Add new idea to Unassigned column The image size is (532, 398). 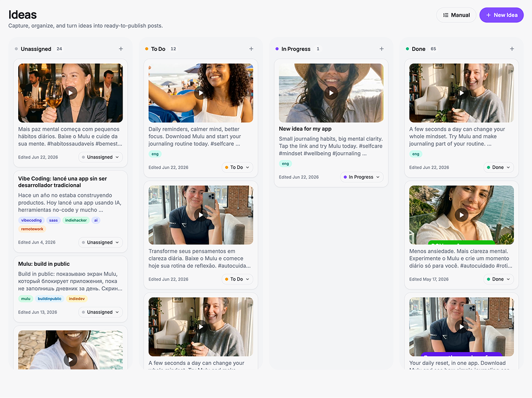pos(121,49)
